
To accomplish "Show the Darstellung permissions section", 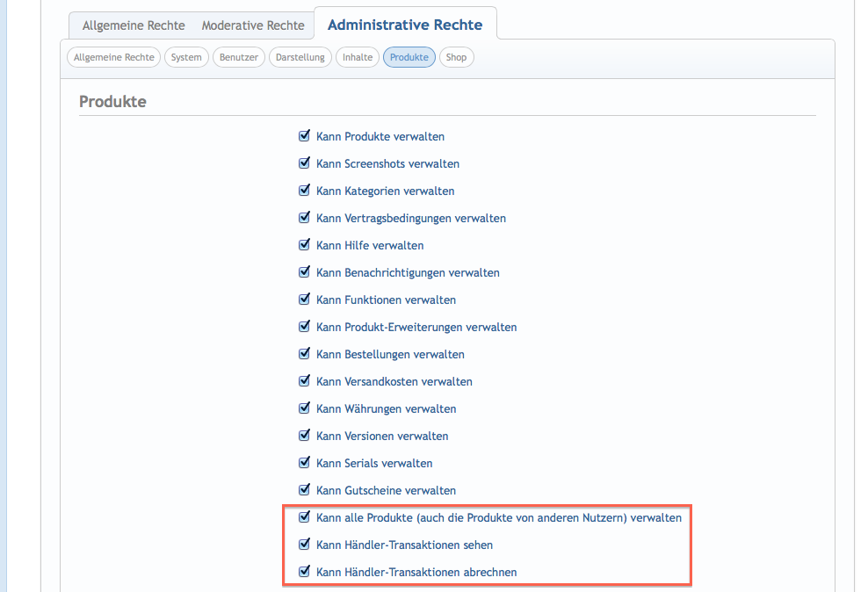I will tap(300, 58).
